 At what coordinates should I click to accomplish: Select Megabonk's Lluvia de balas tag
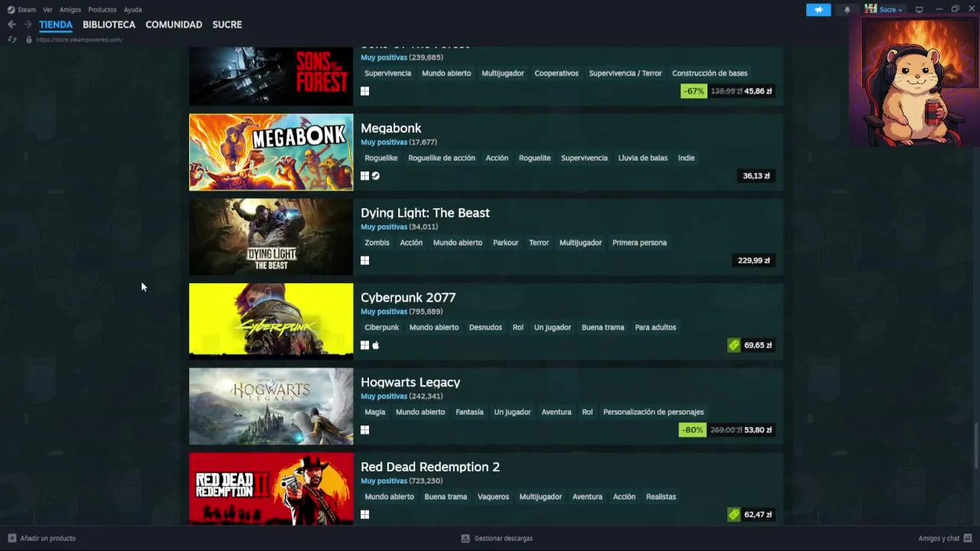click(x=642, y=158)
